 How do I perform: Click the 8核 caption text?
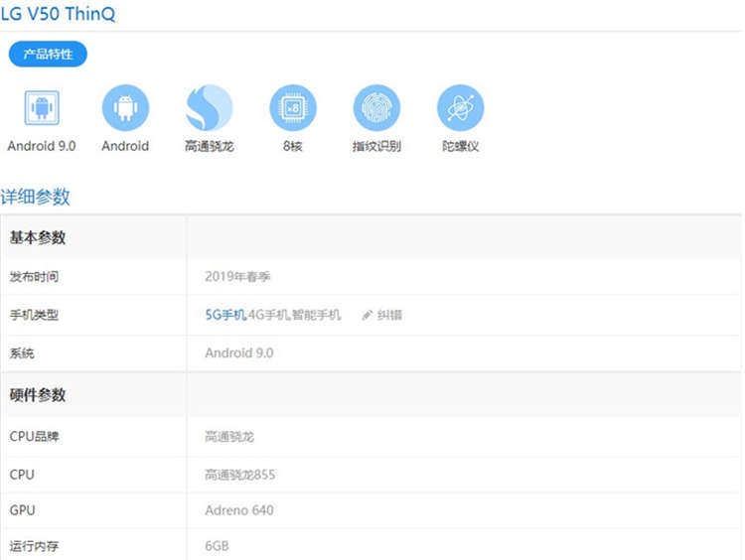pos(293,146)
